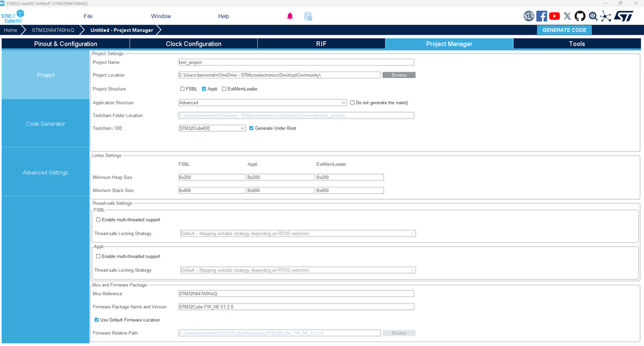Switch to the Clock Configuration tab
This screenshot has width=644, height=346.
[x=193, y=44]
